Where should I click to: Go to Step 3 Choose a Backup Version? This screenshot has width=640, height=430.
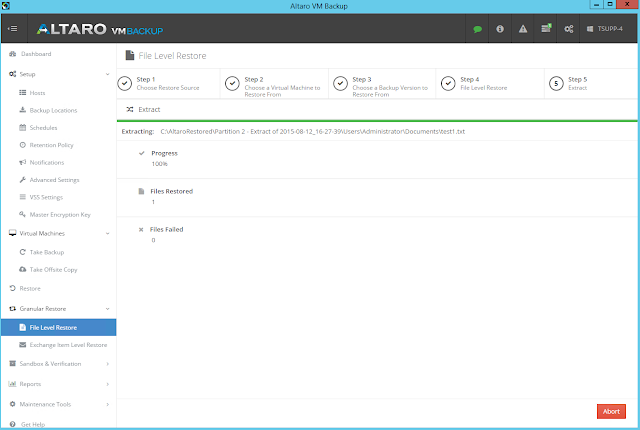pyautogui.click(x=382, y=84)
